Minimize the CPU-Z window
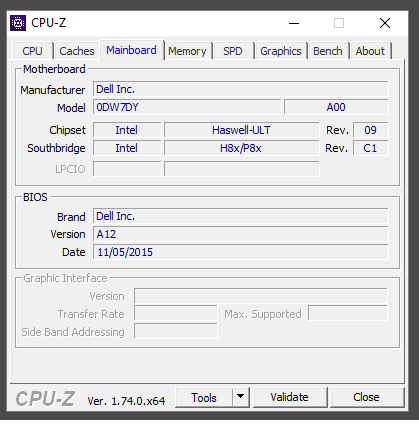Screen dimensions: 419x424 coord(294,23)
